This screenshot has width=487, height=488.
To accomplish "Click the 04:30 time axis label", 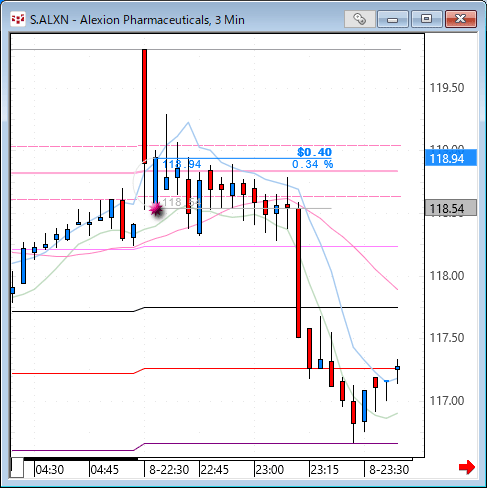I will pyautogui.click(x=50, y=470).
